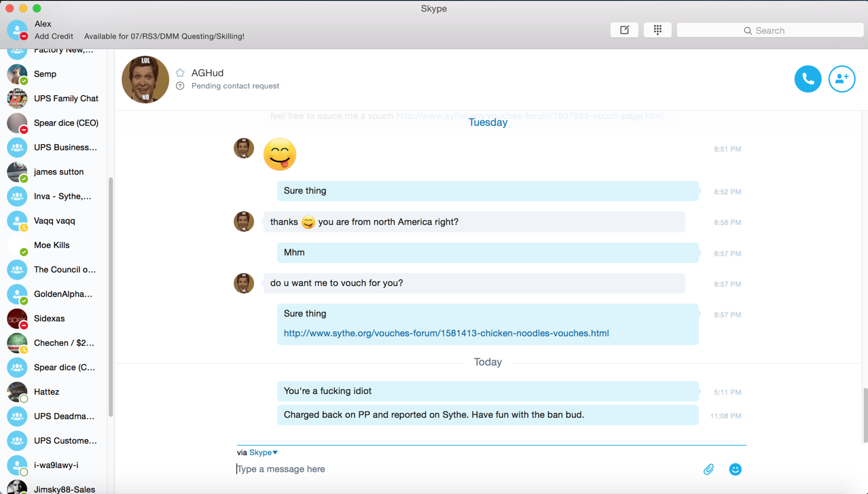Open the new conversation compose icon
868x494 pixels.
coord(624,30)
